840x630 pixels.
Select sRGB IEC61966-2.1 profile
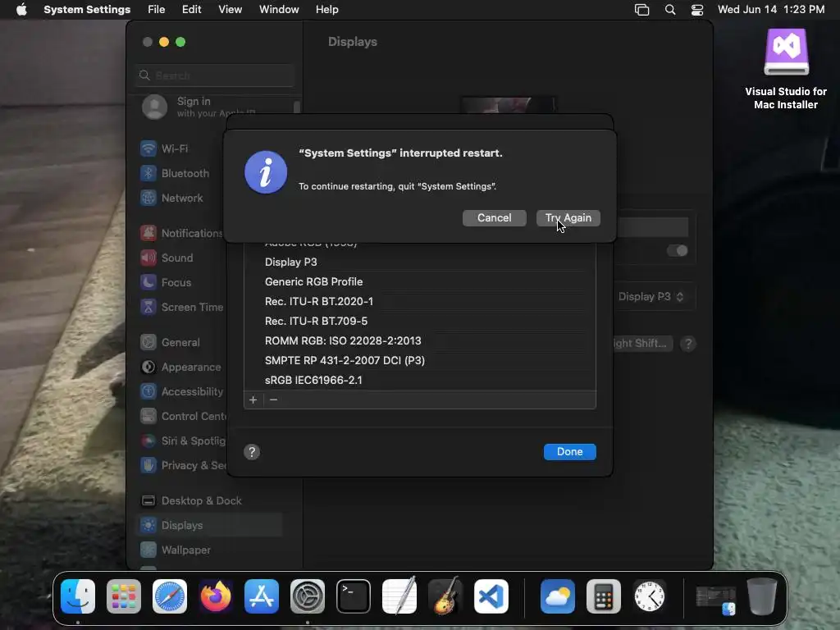pos(420,380)
